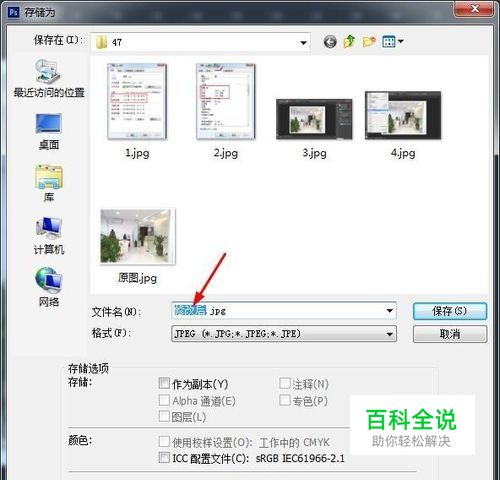Viewport: 500px width, 480px height.
Task: Go back to the previous folder
Action: click(x=330, y=42)
